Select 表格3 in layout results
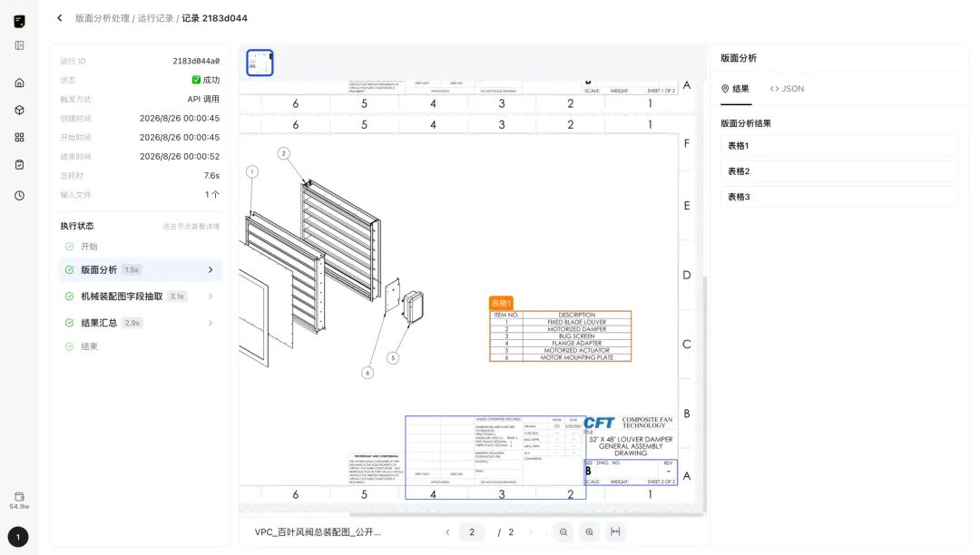 [x=839, y=197]
